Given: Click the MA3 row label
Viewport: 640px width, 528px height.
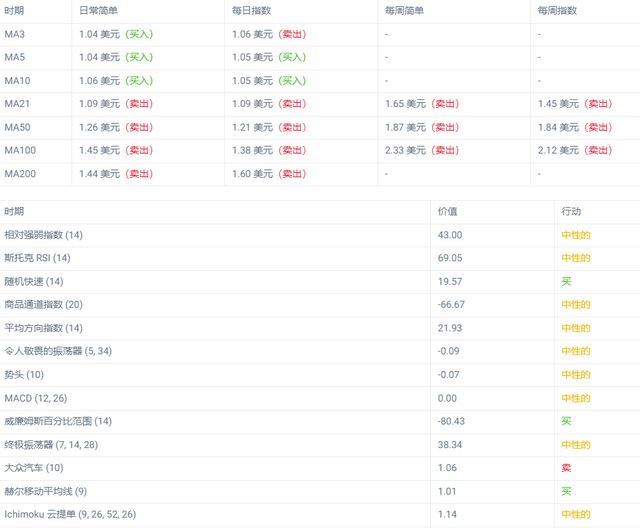Looking at the screenshot, I should coord(15,34).
